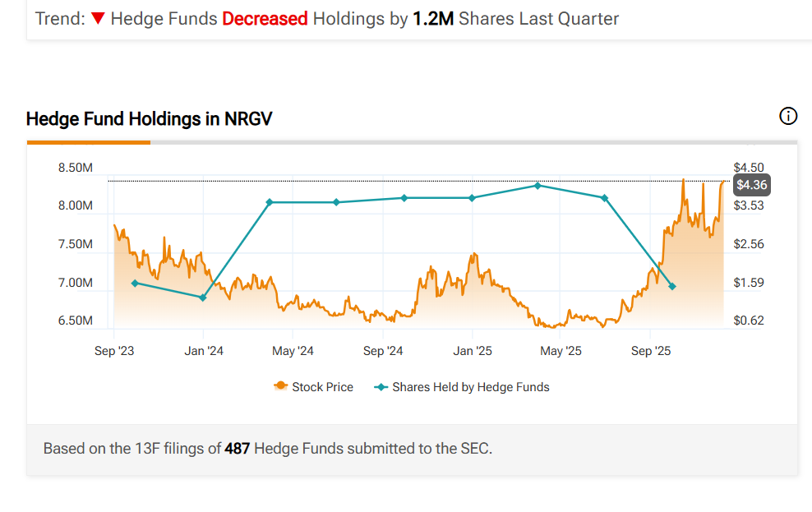Click the red down-triangle trend icon
The image size is (812, 512).
[x=98, y=18]
